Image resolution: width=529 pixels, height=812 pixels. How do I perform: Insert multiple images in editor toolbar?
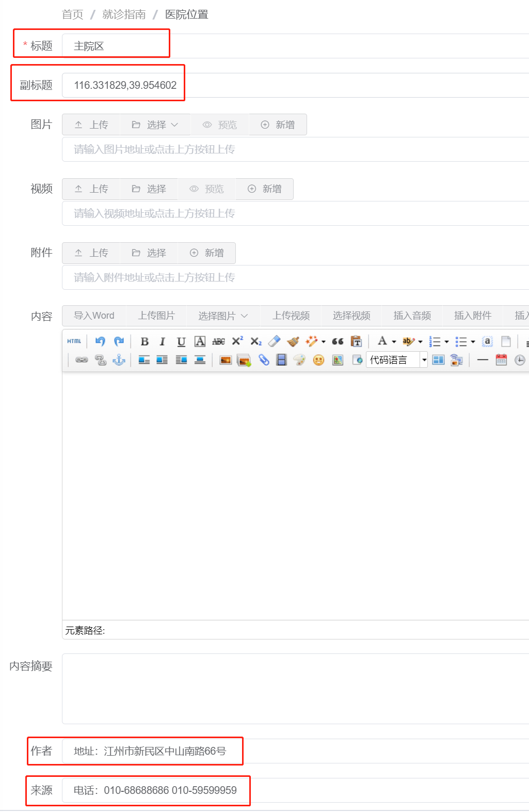[x=244, y=360]
